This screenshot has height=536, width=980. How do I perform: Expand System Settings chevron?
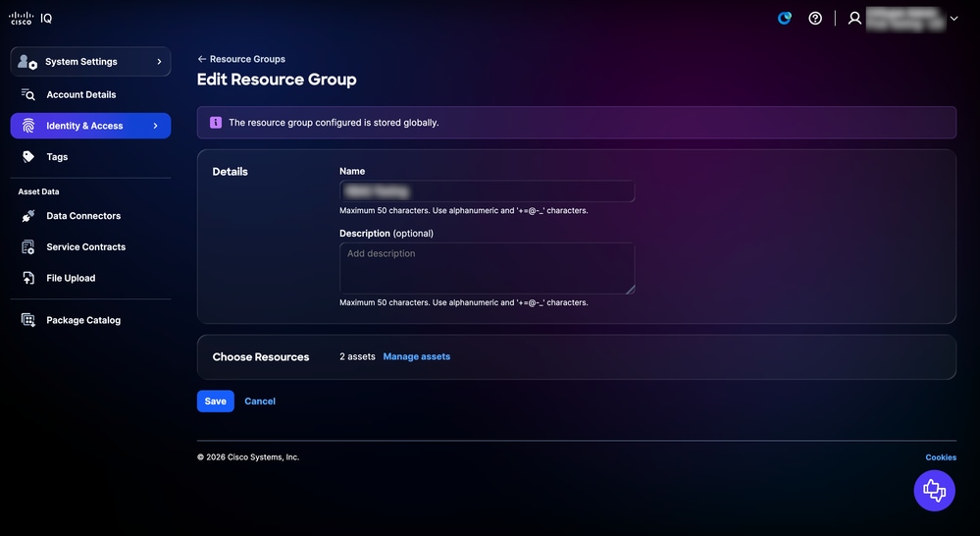159,61
